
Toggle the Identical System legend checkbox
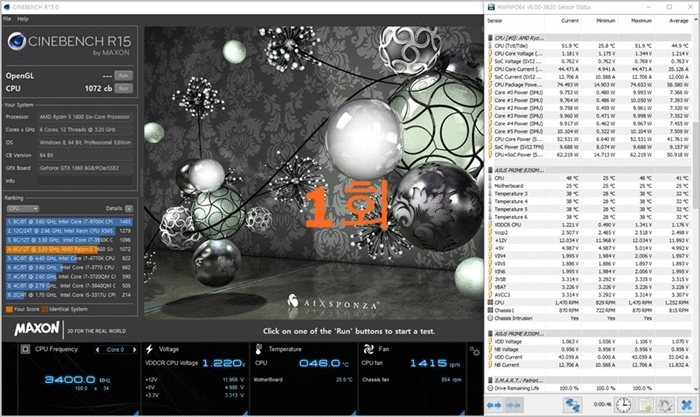coord(44,309)
